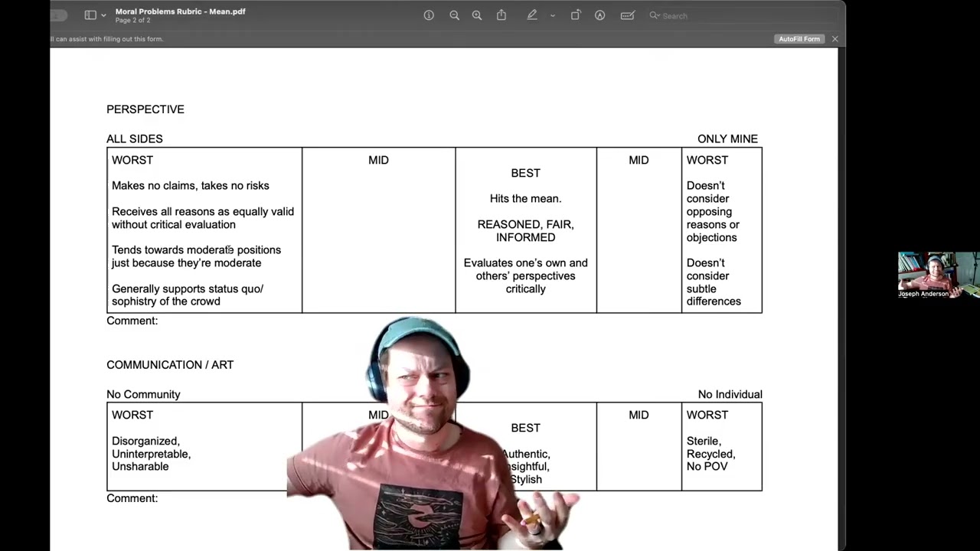The width and height of the screenshot is (980, 551).
Task: Open the Share menu icon
Action: 501,15
